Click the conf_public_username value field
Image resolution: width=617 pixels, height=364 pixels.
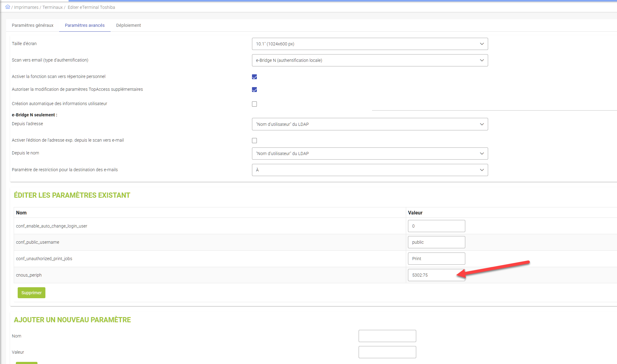pos(436,242)
